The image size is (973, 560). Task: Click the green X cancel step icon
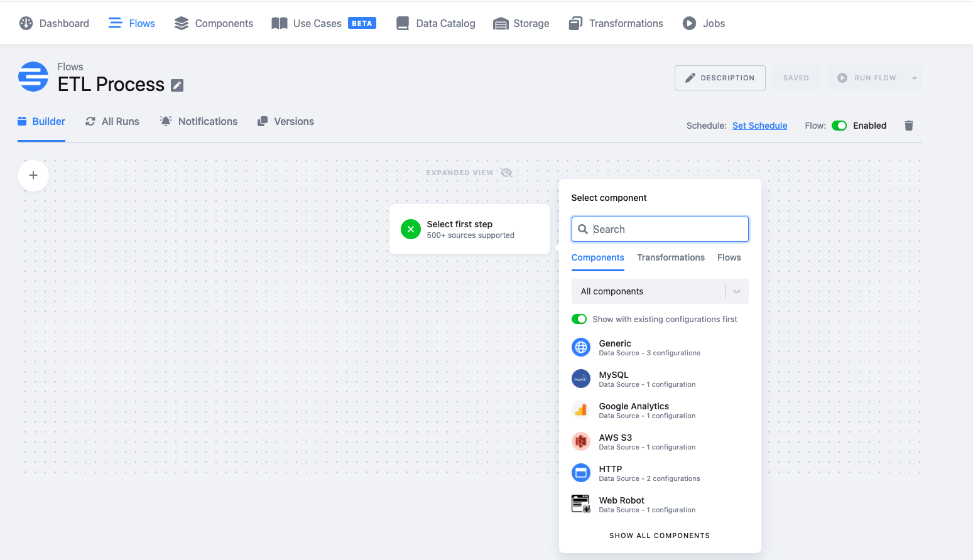(411, 229)
